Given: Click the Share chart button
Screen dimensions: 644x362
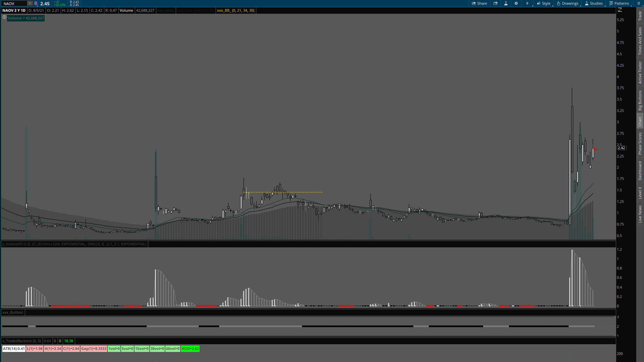Looking at the screenshot, I should (x=479, y=3).
